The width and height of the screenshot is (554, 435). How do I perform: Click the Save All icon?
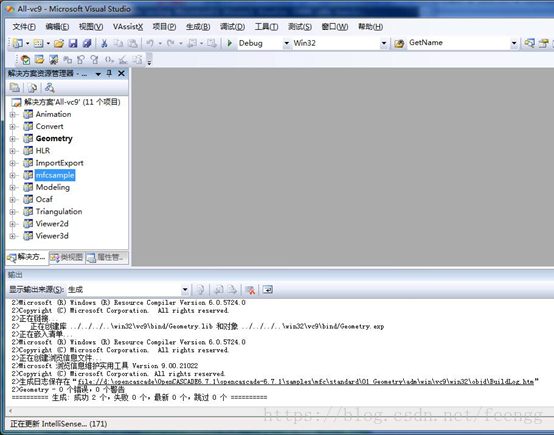click(87, 43)
